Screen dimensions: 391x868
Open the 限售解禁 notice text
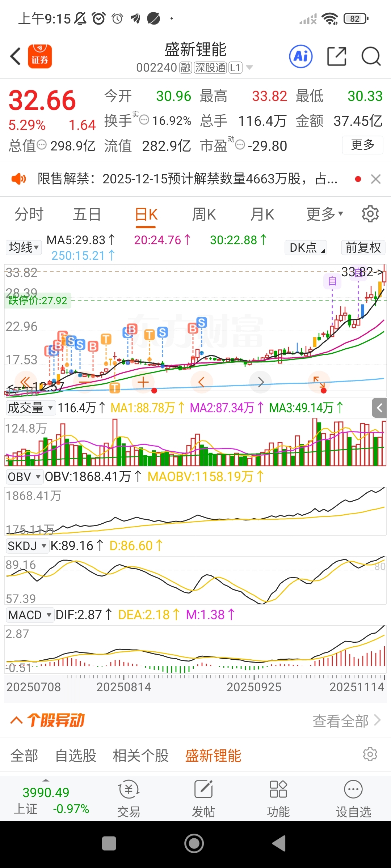coord(188,179)
